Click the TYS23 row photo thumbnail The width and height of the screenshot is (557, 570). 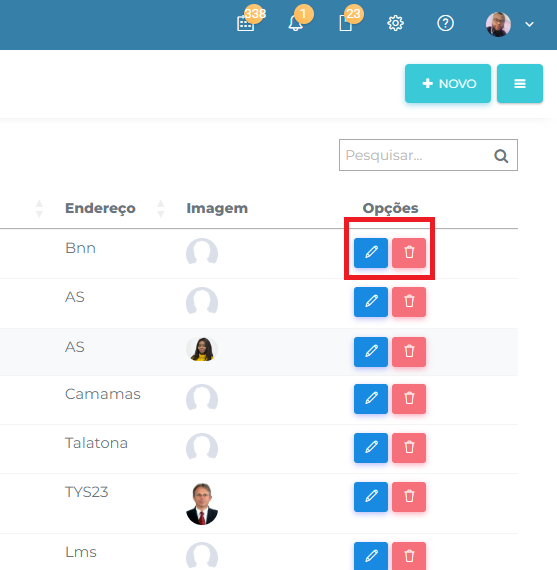coord(202,504)
